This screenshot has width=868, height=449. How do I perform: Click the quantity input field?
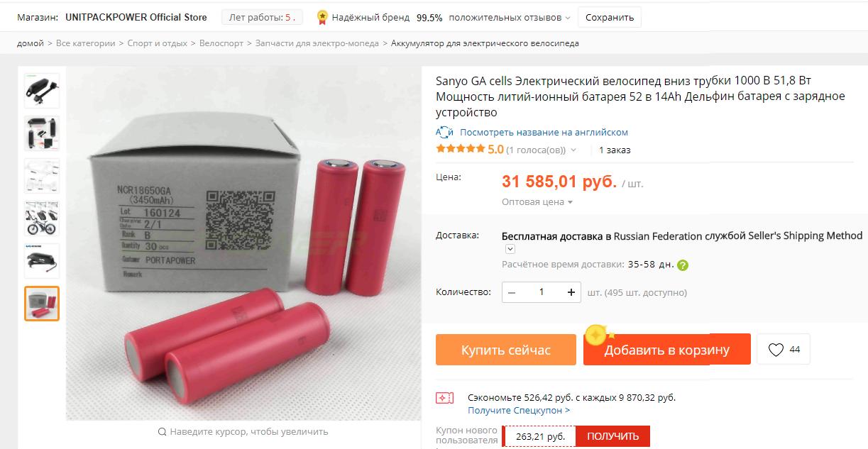(542, 292)
